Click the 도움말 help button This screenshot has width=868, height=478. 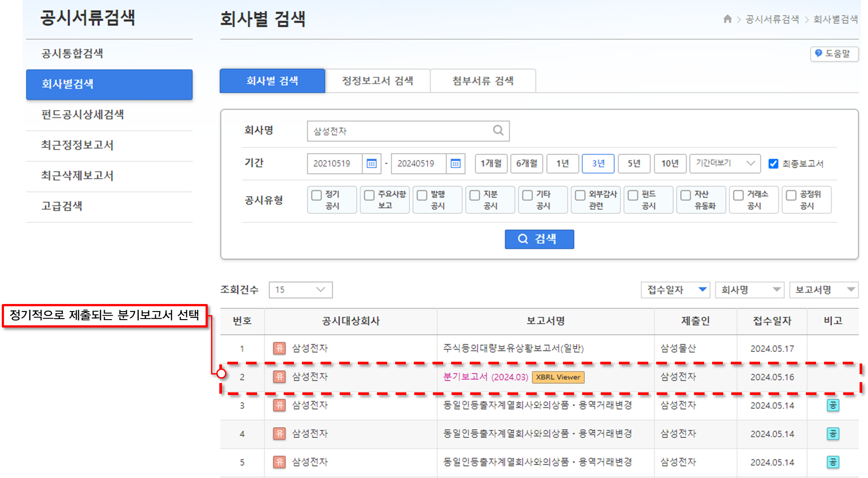pyautogui.click(x=834, y=54)
